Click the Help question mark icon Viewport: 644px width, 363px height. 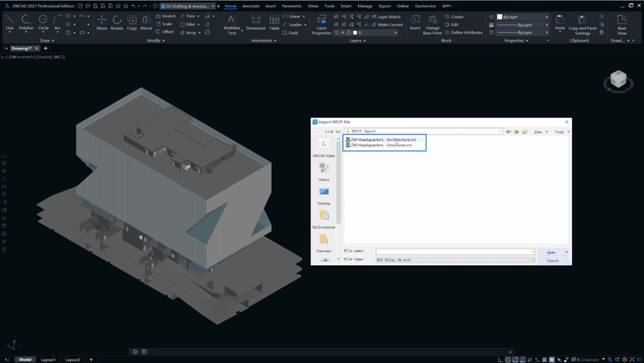pos(156,6)
